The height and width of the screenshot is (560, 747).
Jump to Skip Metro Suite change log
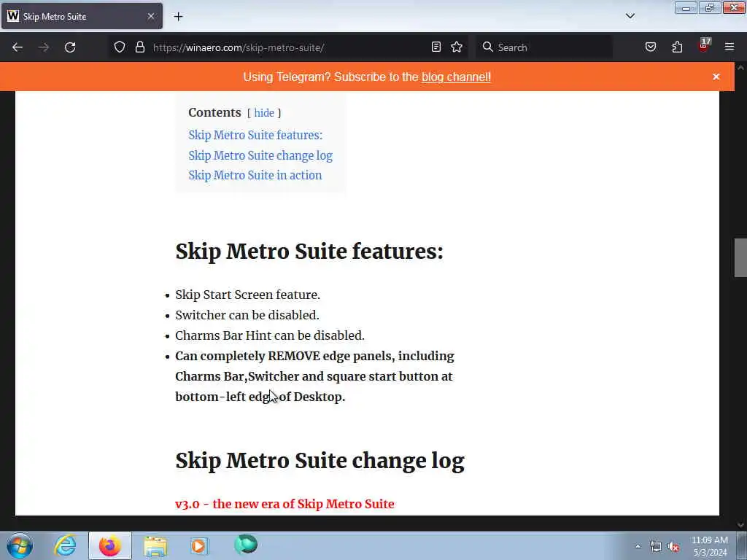260,156
